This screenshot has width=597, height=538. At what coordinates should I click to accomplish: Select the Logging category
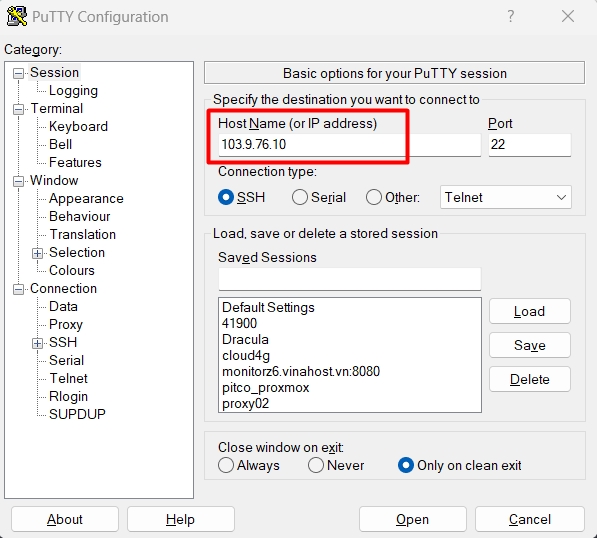73,91
